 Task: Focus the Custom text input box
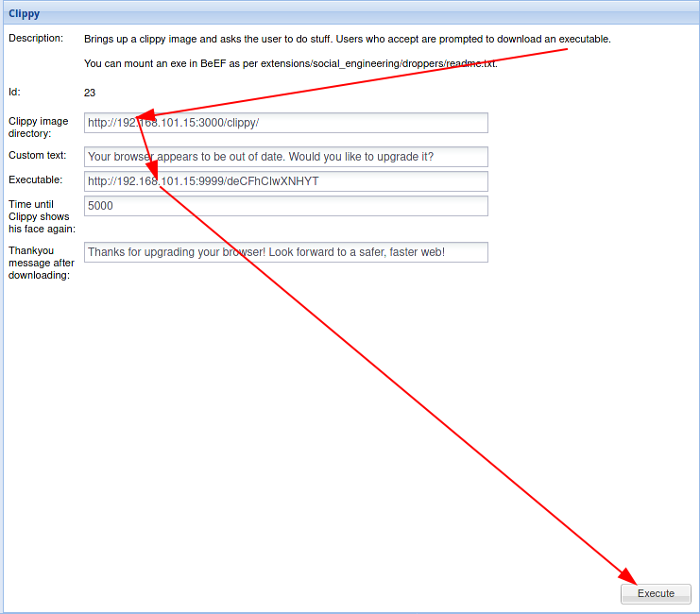pos(285,157)
